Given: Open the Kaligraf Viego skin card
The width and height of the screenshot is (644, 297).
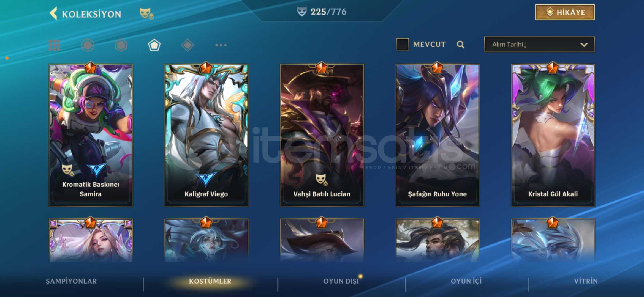Looking at the screenshot, I should click(x=206, y=135).
